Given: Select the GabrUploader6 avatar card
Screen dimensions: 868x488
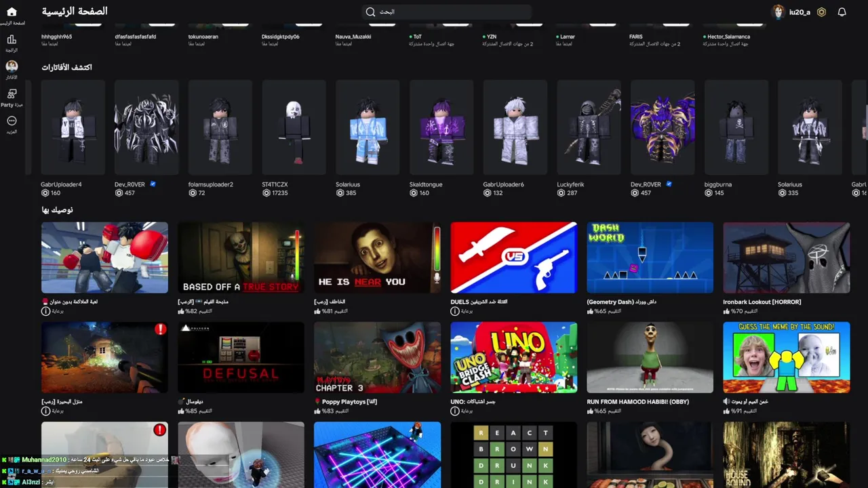Looking at the screenshot, I should pos(515,128).
